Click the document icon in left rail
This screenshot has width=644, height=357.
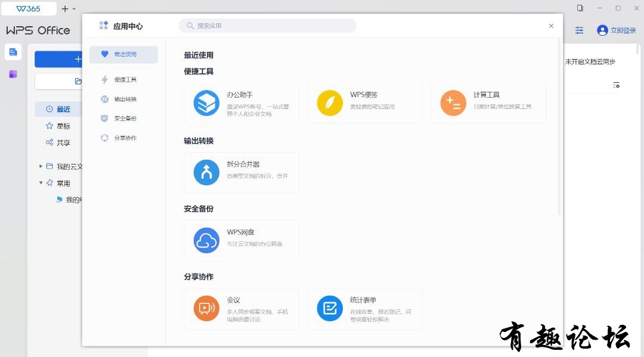[x=13, y=52]
